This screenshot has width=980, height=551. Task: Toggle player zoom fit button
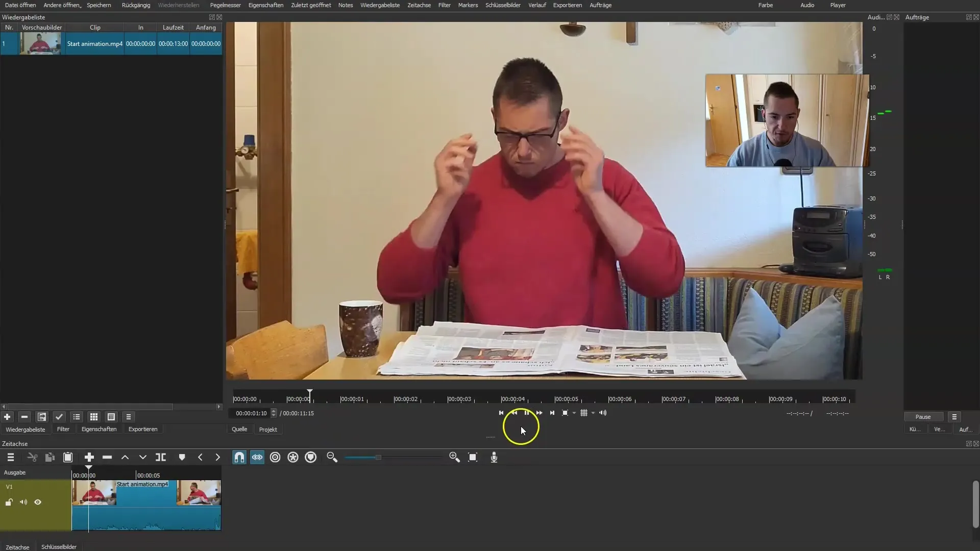pyautogui.click(x=565, y=413)
